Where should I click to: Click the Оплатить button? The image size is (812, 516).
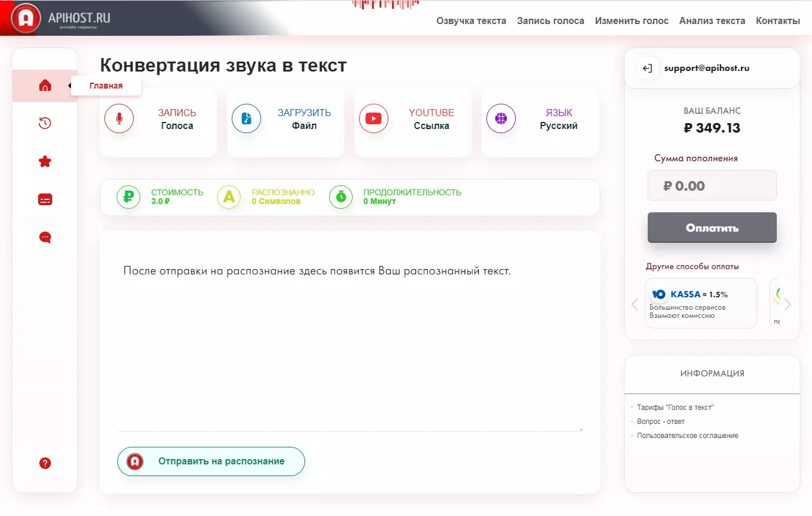click(712, 228)
